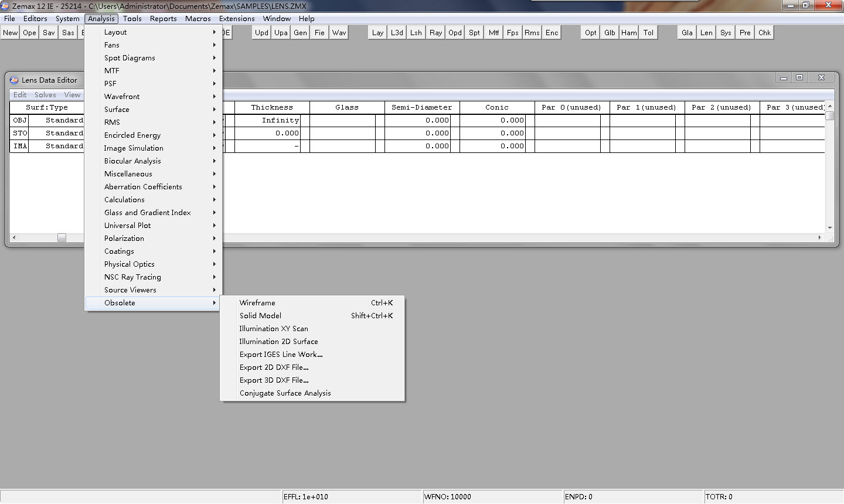The height and width of the screenshot is (504, 844).
Task: Open the Macros menu
Action: coord(198,19)
